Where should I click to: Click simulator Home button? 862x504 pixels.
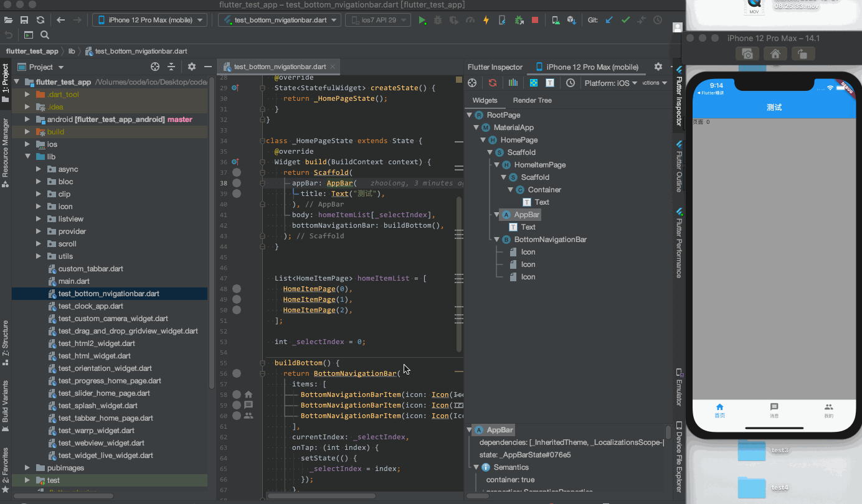click(x=775, y=54)
